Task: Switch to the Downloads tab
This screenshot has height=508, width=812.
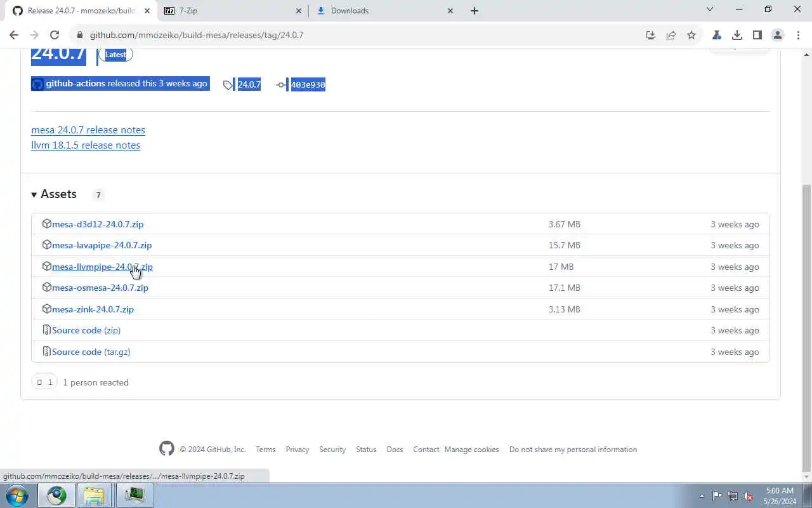Action: [x=386, y=11]
